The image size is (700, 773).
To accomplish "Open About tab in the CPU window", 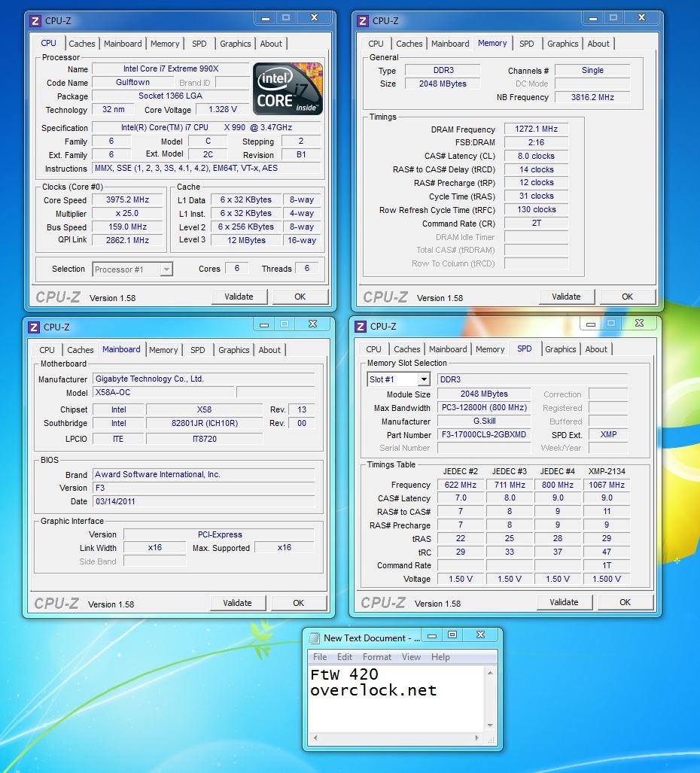I will point(271,44).
